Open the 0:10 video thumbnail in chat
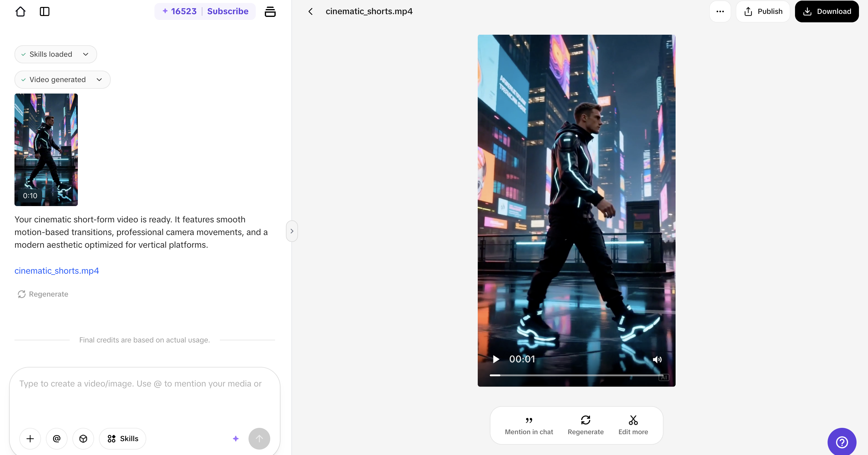Screen dimensions: 868x455 point(46,150)
